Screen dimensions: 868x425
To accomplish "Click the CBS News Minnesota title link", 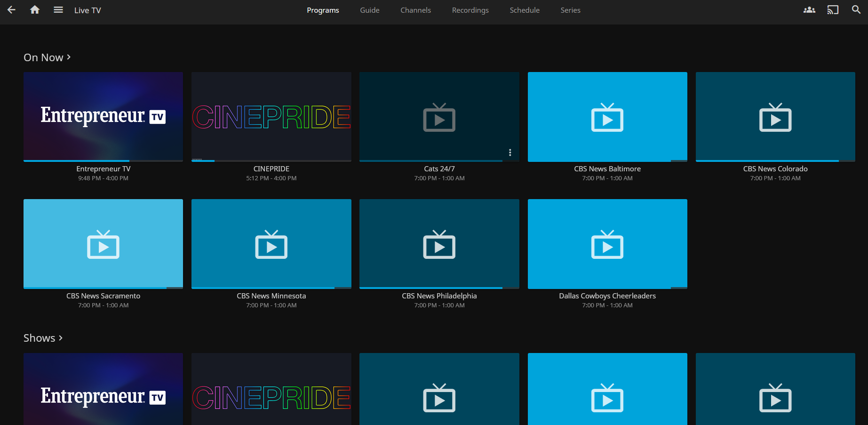I will coord(271,296).
